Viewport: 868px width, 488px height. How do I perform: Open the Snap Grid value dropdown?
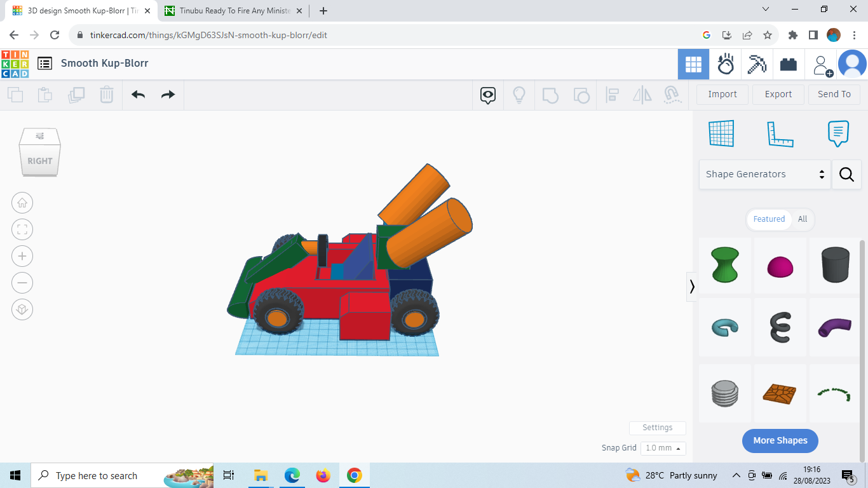click(663, 448)
